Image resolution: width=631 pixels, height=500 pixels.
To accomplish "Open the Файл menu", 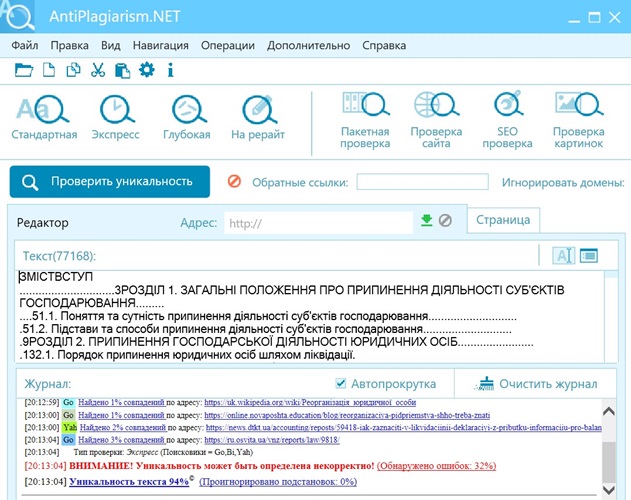I will 25,45.
